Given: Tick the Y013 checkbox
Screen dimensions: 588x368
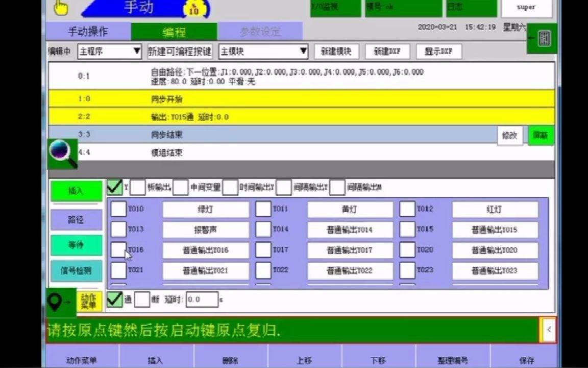Looking at the screenshot, I should click(x=118, y=229).
